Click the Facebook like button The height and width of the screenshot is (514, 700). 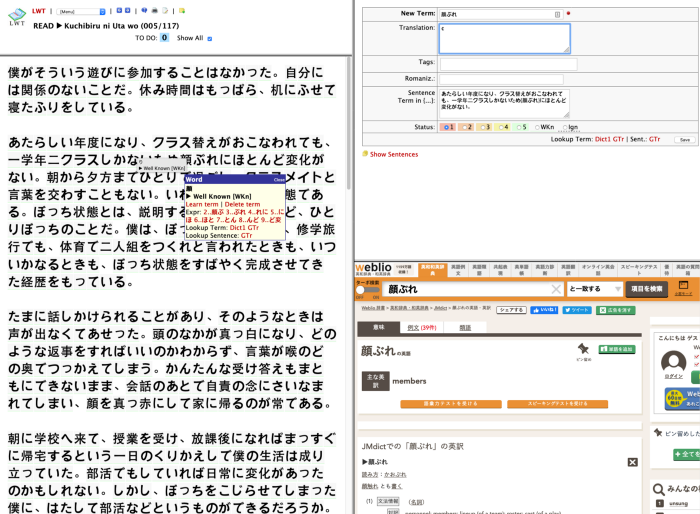[x=544, y=310]
